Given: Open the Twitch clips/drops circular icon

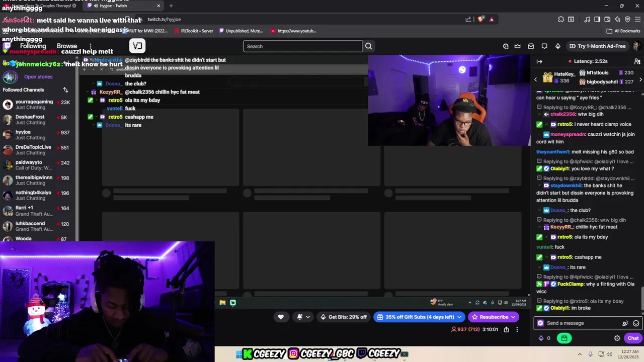Looking at the screenshot, I should click(506, 46).
